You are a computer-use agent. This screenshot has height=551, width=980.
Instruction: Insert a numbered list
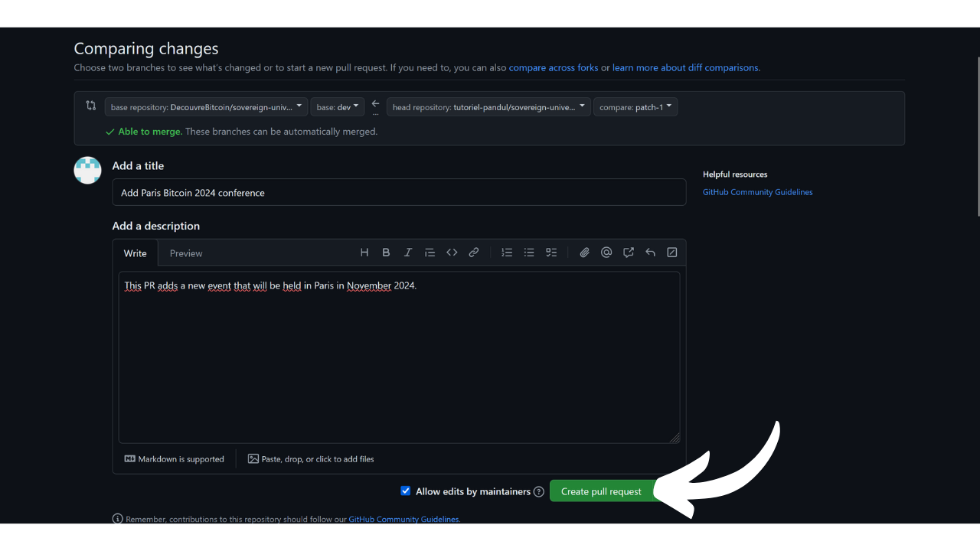click(507, 253)
